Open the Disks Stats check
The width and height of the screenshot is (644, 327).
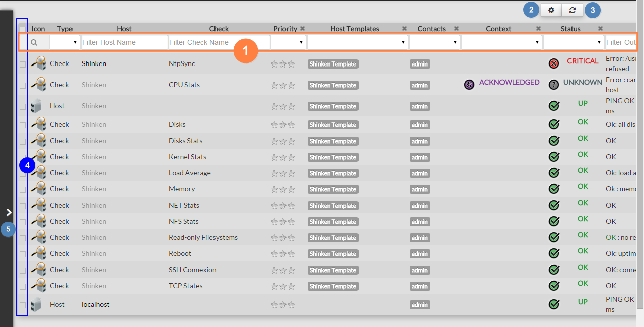point(185,141)
